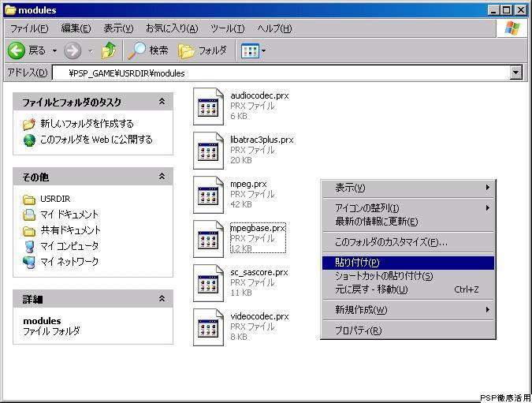Open the マイ ドキュメント link

[69, 215]
